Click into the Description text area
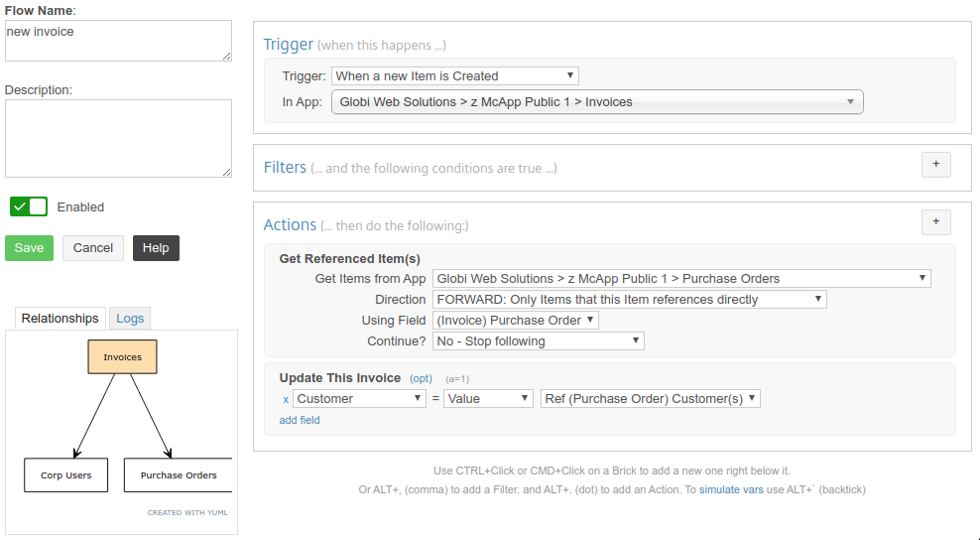980x540 pixels. 118,138
